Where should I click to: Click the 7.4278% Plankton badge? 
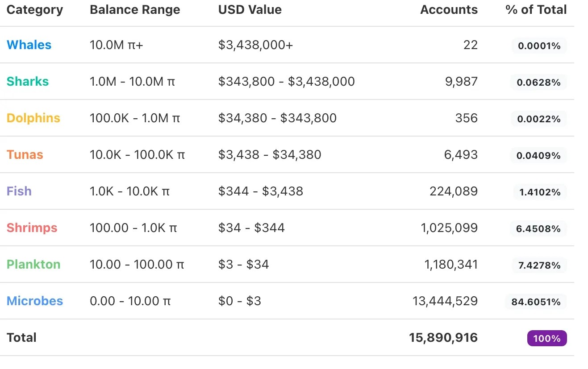coord(539,265)
